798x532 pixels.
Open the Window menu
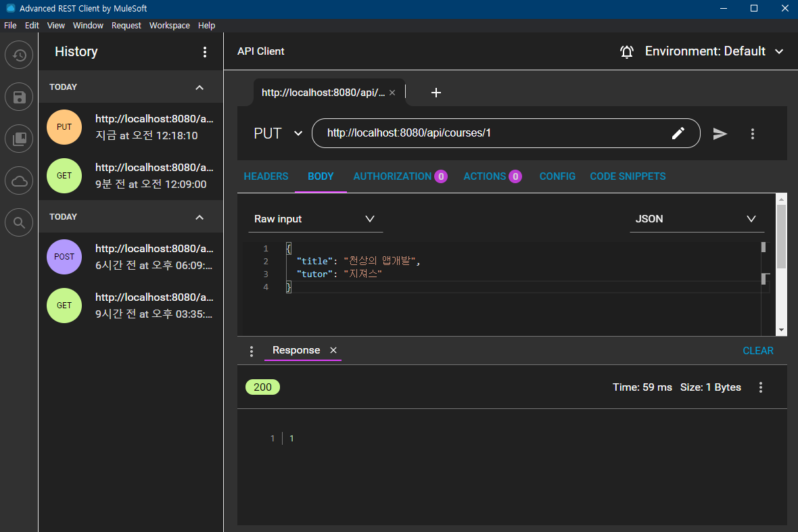pos(88,26)
